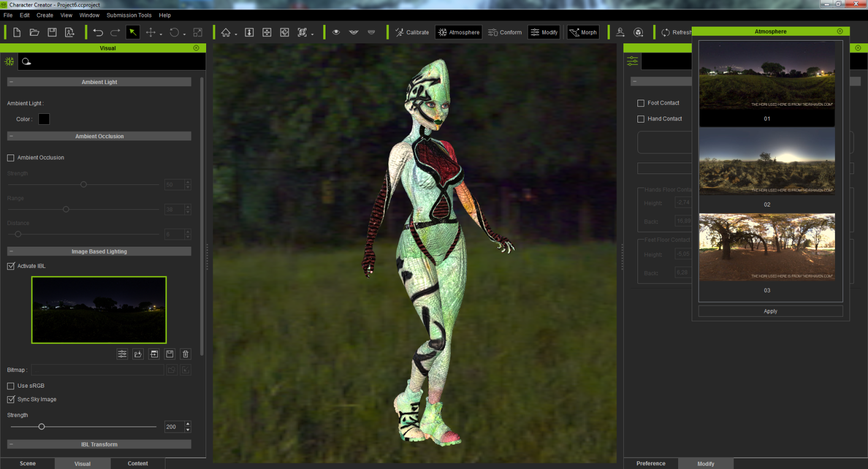
Task: Collapse the Image Based Lighting section header
Action: tap(99, 252)
